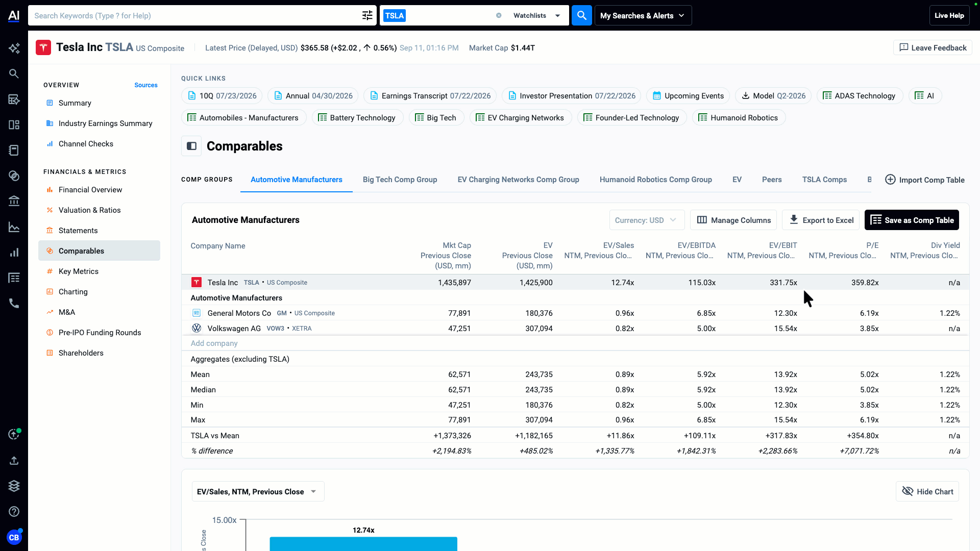Open Statements page
This screenshot has width=980, height=551.
pos(78,231)
